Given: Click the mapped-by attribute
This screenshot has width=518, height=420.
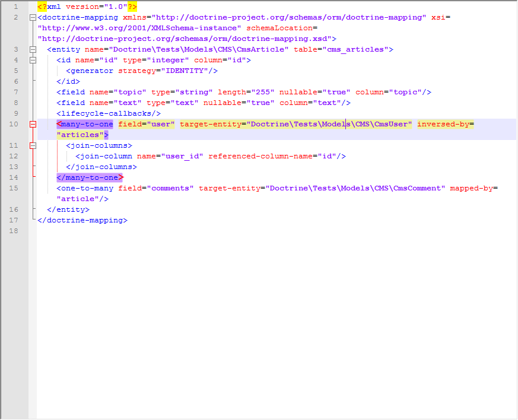Looking at the screenshot, I should point(471,188).
